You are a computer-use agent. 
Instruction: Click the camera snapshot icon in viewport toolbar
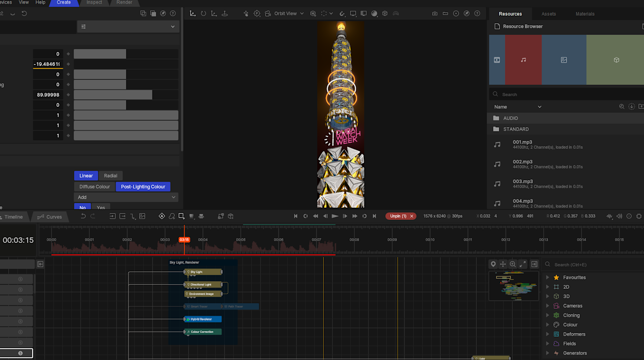(435, 14)
